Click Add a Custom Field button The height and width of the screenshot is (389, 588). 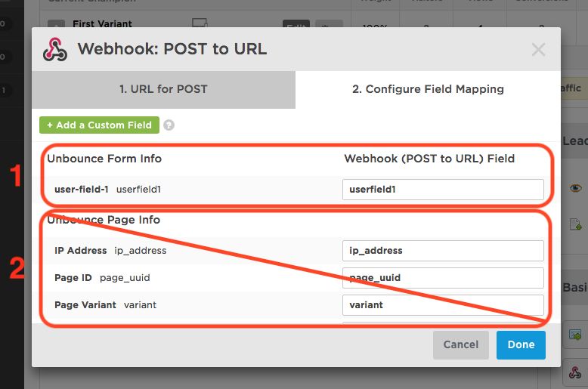coord(99,125)
